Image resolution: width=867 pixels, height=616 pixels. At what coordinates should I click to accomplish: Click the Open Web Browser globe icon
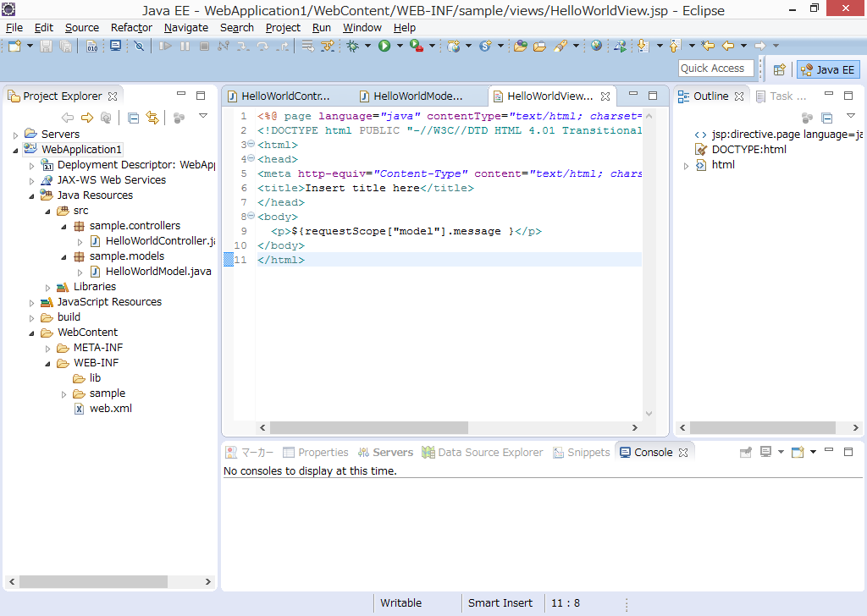click(x=596, y=46)
